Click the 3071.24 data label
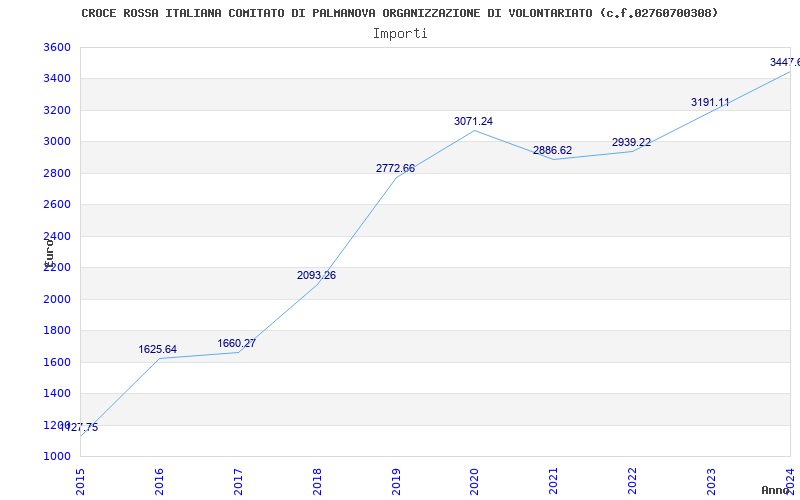This screenshot has width=800, height=500. point(473,121)
